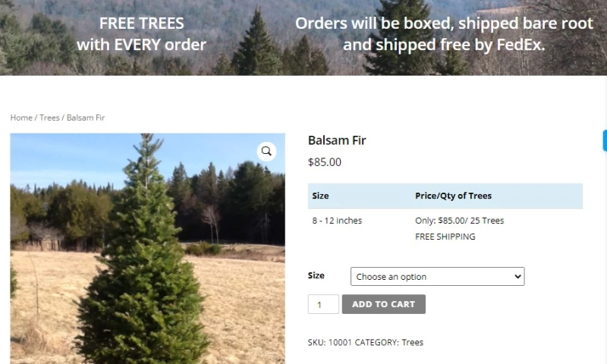
Task: Click the 'FREE TREES with EVERY order' banner text
Action: click(141, 34)
